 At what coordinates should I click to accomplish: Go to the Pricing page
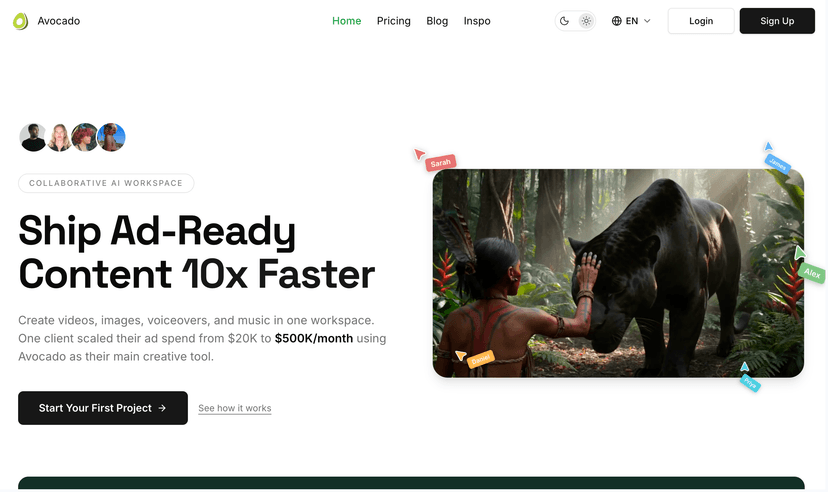pos(393,21)
